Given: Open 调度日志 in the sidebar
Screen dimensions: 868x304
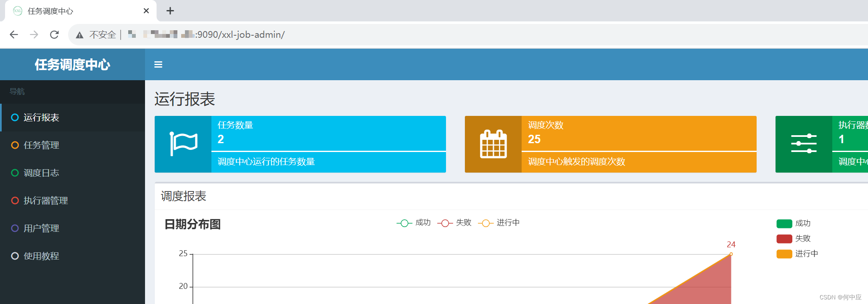Looking at the screenshot, I should [x=72, y=173].
